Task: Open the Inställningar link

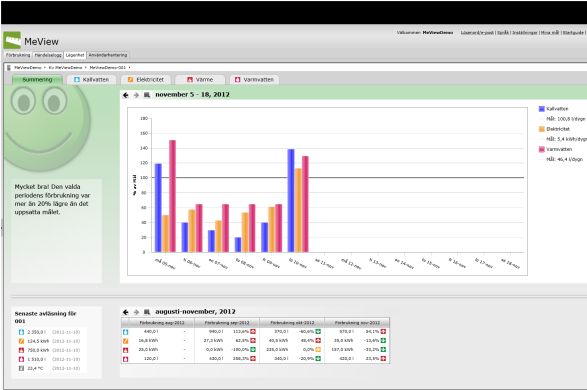Action: (x=524, y=33)
